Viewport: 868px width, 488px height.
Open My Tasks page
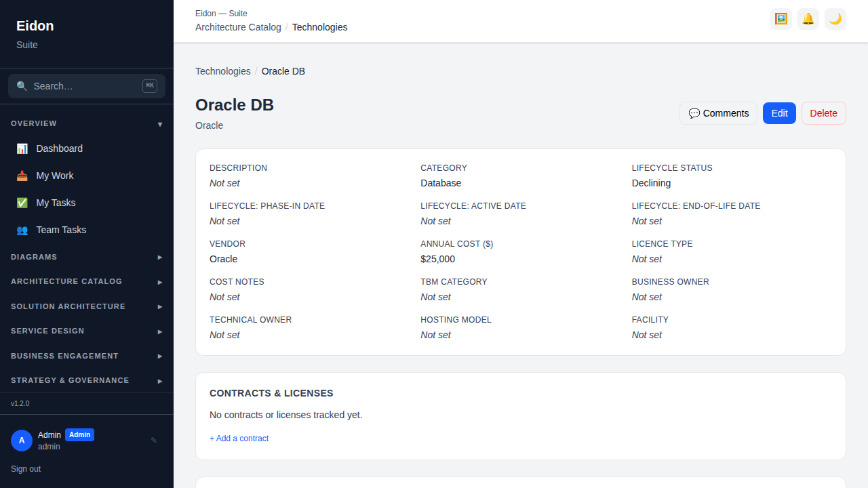(87, 203)
